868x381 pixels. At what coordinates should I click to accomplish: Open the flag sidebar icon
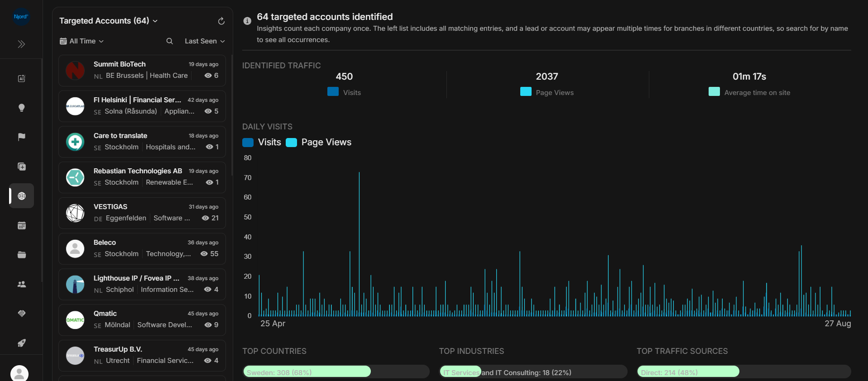tap(21, 137)
